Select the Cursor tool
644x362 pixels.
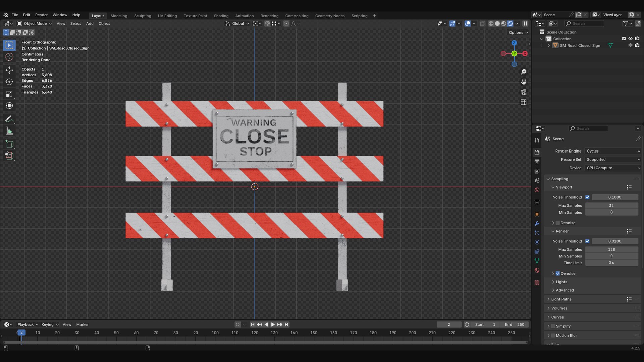[9, 57]
